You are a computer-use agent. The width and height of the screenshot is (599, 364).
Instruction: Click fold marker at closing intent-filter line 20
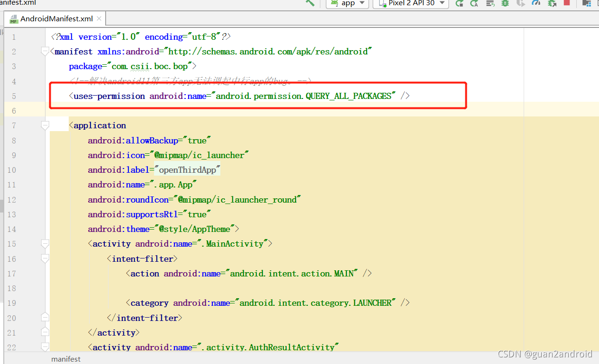tap(45, 318)
